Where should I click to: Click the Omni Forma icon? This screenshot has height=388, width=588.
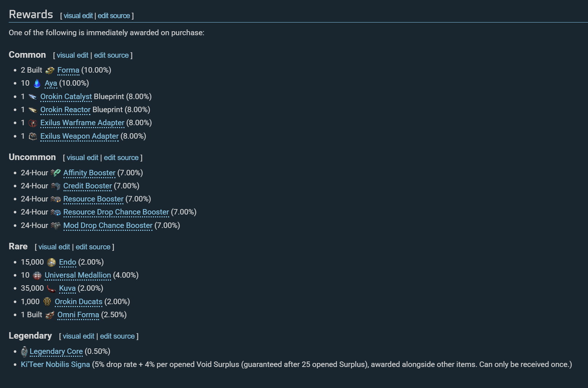click(50, 315)
